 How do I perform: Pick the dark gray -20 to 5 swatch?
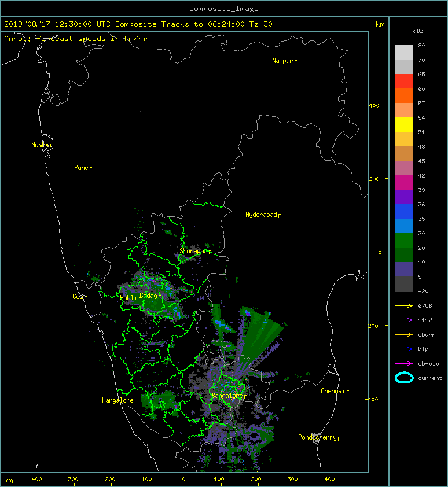404,283
